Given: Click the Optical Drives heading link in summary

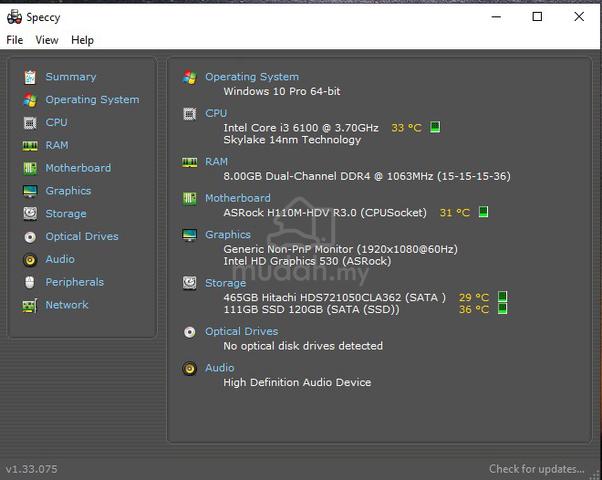Looking at the screenshot, I should pyautogui.click(x=241, y=331).
